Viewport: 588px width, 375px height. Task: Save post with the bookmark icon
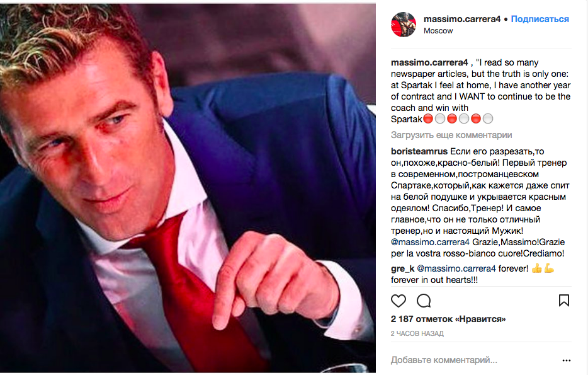[564, 300]
